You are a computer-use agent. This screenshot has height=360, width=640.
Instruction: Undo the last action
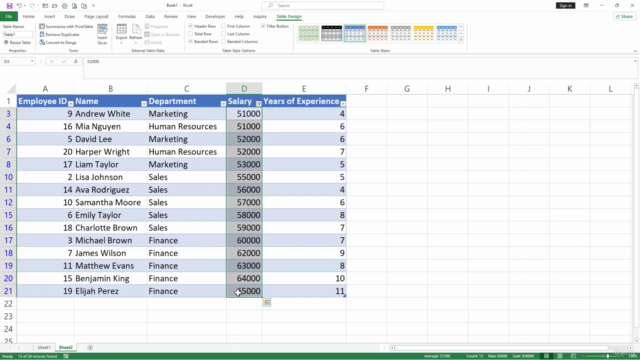19,6
